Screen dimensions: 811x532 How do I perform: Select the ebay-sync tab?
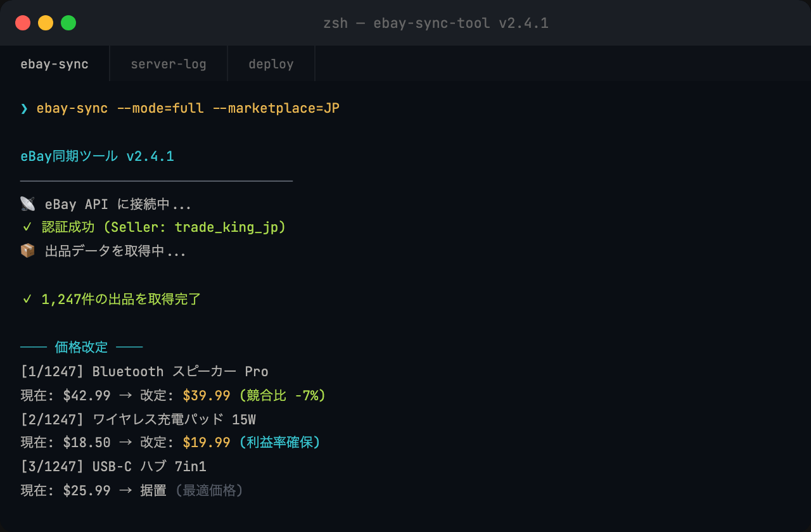point(54,64)
